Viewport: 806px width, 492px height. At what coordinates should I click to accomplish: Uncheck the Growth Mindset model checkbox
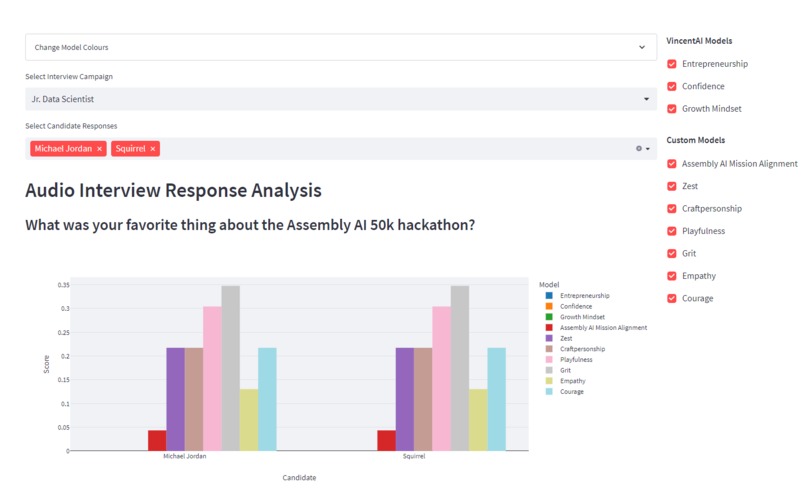coord(672,109)
